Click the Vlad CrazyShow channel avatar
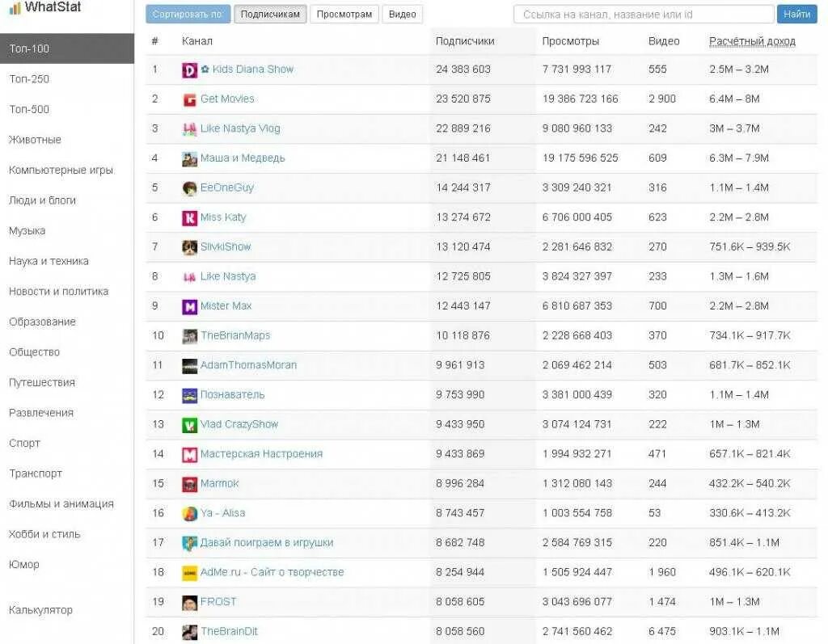Image resolution: width=828 pixels, height=644 pixels. click(189, 425)
